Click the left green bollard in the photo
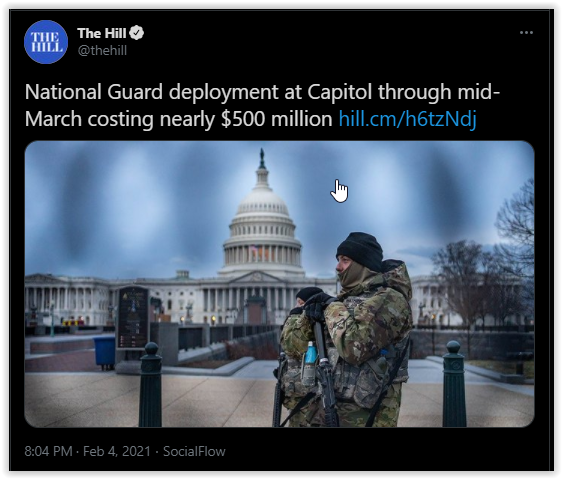562x479 pixels. pyautogui.click(x=150, y=385)
